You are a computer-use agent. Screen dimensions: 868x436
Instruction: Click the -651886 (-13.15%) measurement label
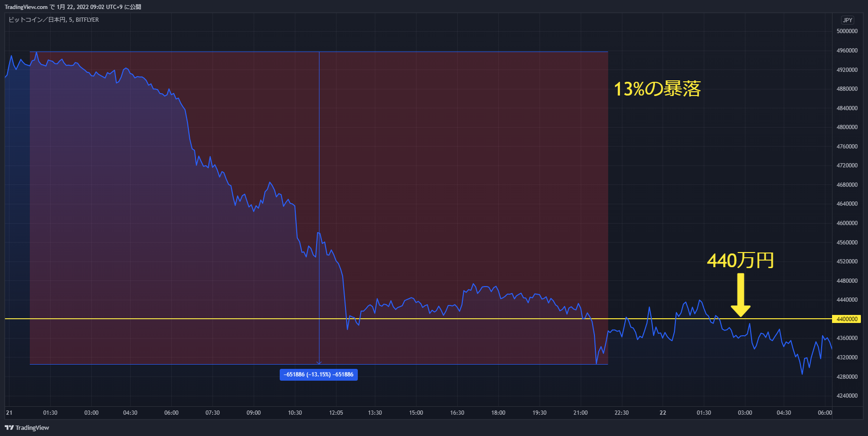click(319, 375)
